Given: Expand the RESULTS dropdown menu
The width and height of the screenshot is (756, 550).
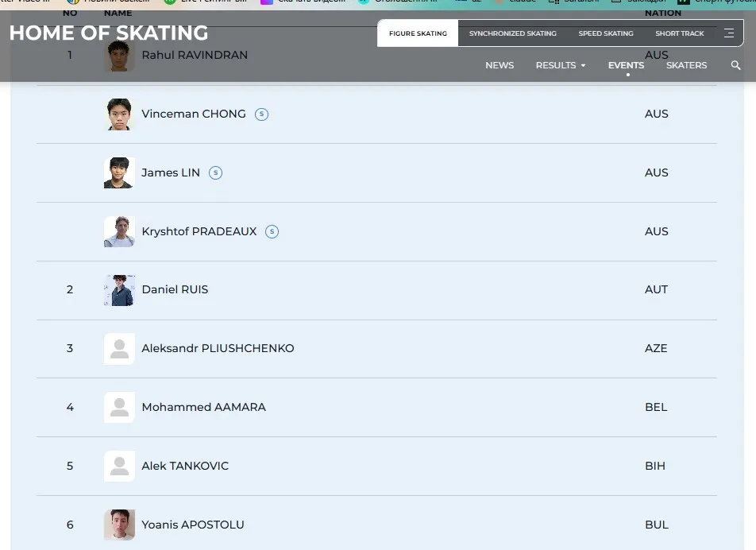Looking at the screenshot, I should click(x=561, y=65).
